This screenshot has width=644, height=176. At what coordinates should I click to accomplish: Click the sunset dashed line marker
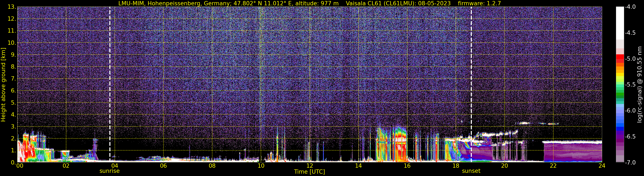471,84
